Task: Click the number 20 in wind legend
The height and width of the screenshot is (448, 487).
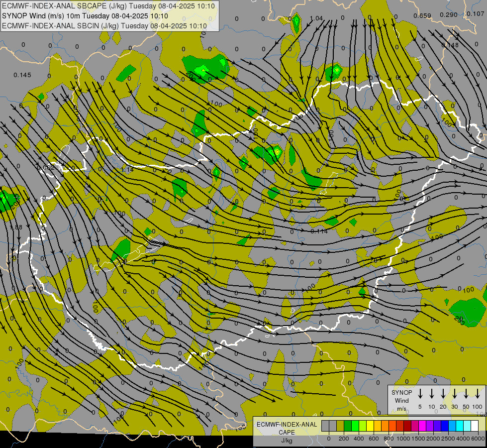Action: (443, 407)
